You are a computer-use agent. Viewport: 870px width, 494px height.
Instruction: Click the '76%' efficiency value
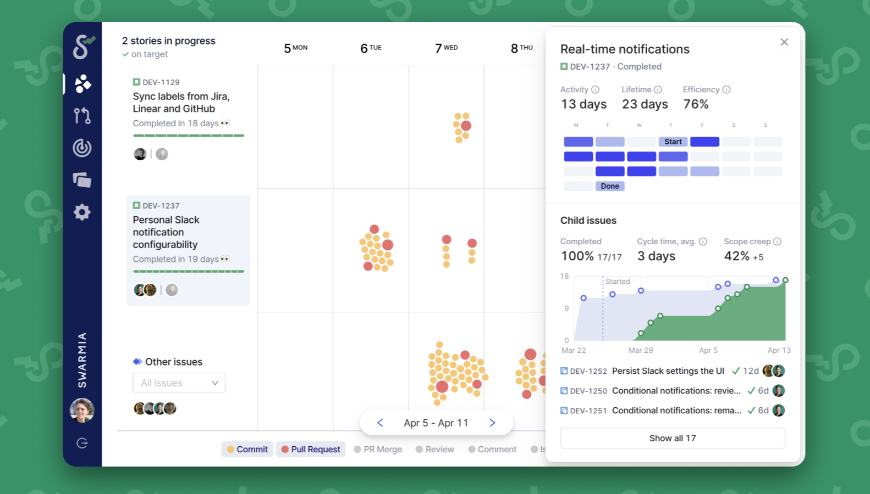[696, 104]
